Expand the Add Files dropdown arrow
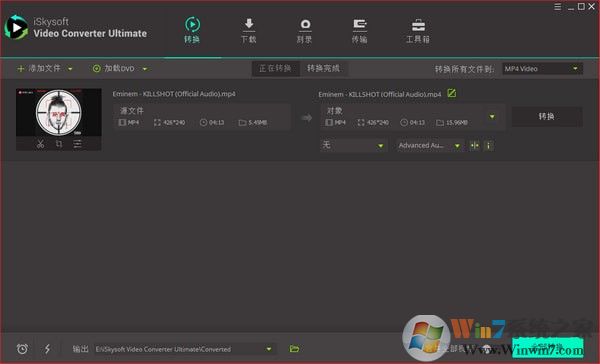 [70, 69]
